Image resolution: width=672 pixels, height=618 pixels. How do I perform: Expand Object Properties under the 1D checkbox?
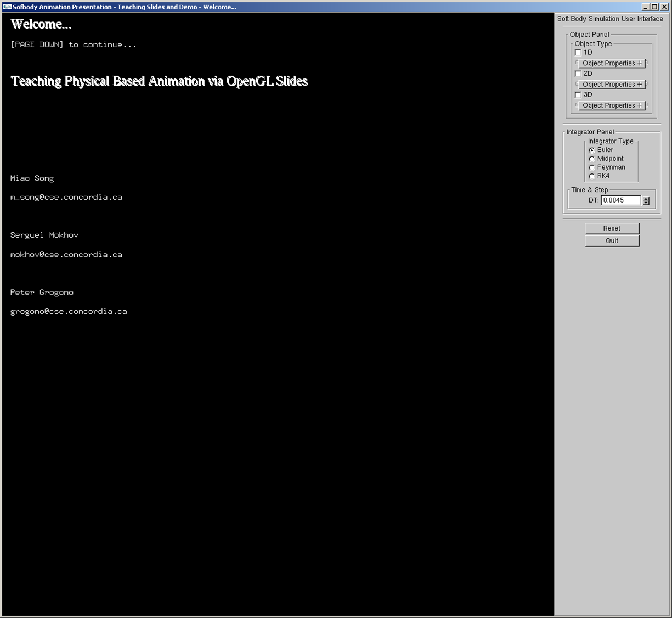(x=612, y=63)
